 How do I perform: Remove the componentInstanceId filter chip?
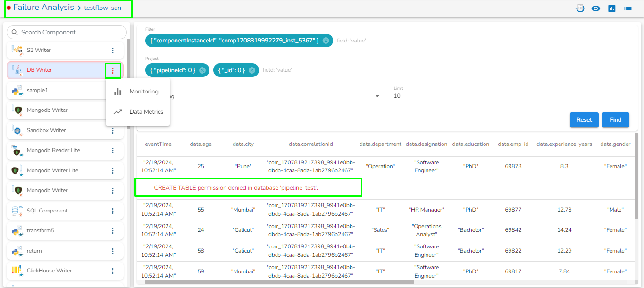[x=326, y=41]
